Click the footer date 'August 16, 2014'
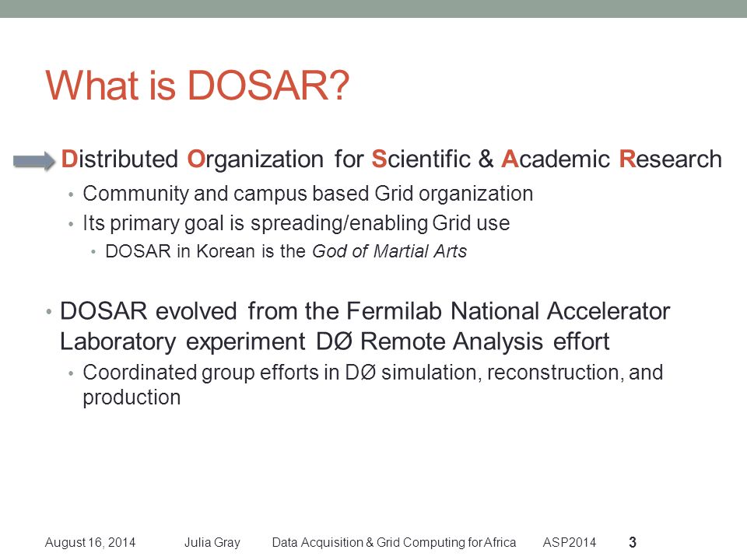The width and height of the screenshot is (747, 560). [90, 542]
